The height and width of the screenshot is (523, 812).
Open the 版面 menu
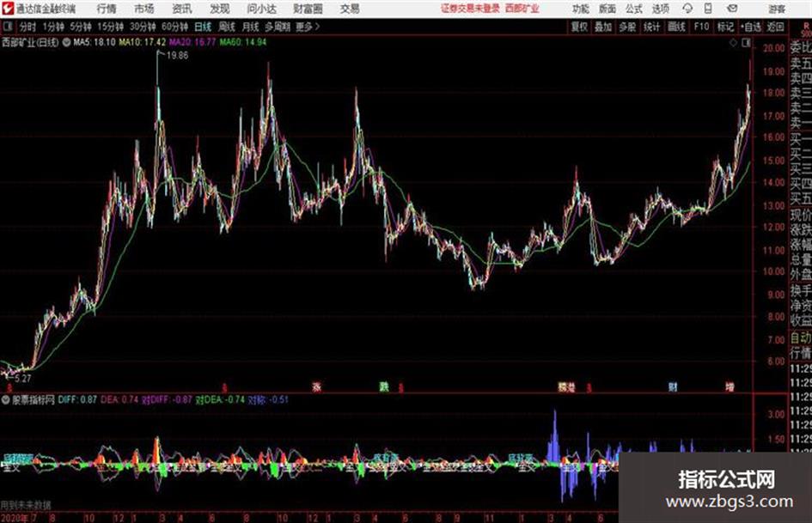[607, 9]
